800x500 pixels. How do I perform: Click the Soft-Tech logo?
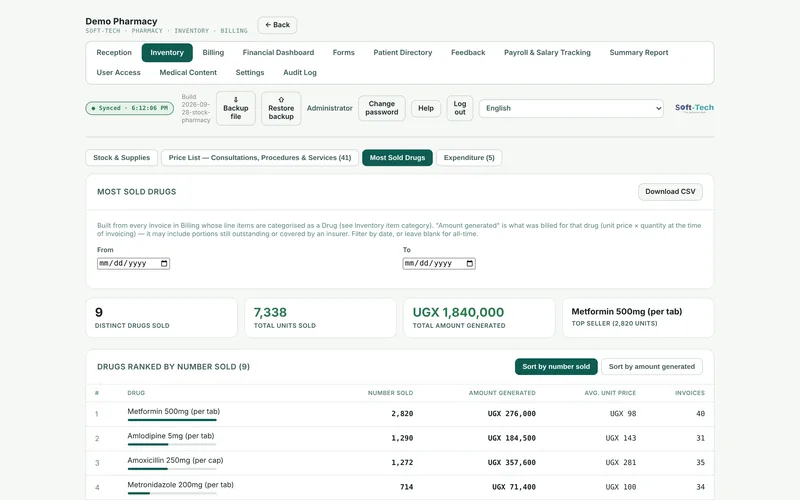[x=694, y=108]
